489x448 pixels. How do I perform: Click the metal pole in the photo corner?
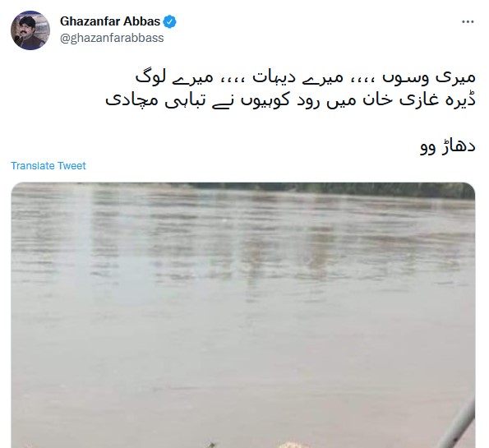pos(457,423)
